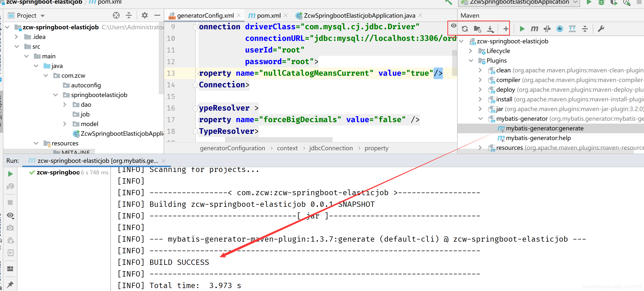Collapse all nodes in Maven panel

585,29
